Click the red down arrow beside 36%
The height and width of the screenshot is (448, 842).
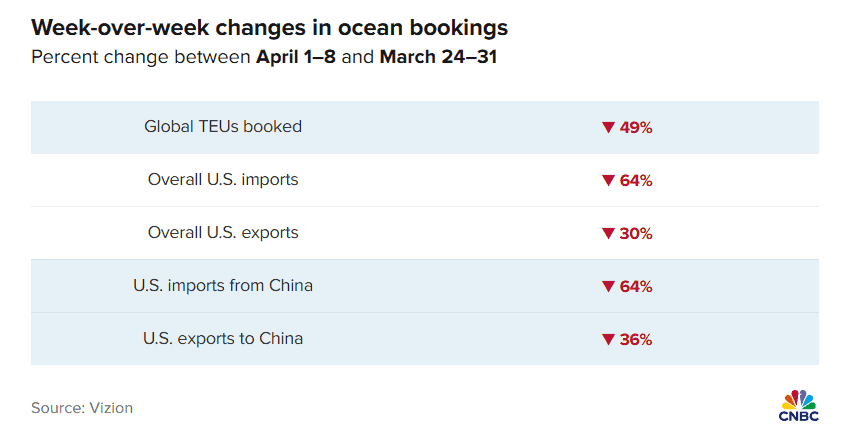click(608, 339)
